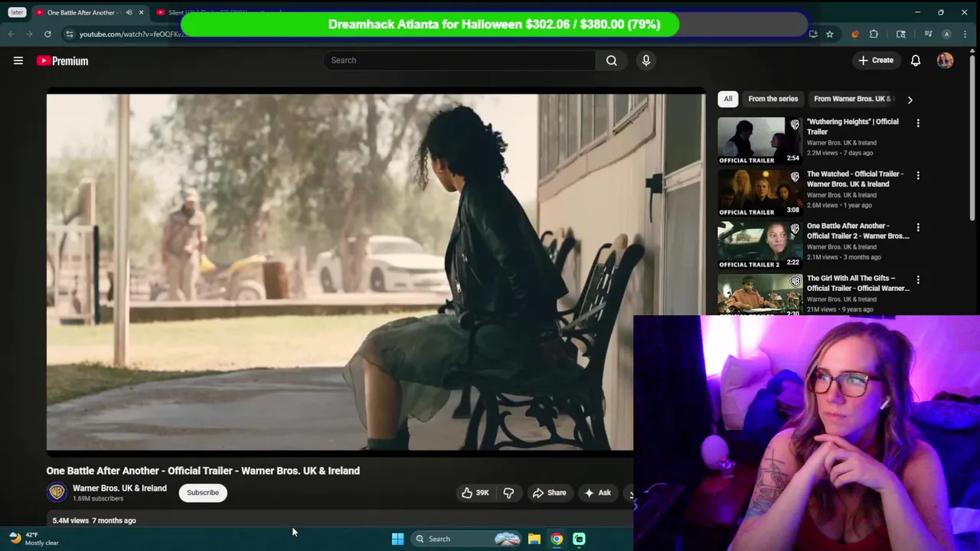
Task: Click the Windows taskbar Search box
Action: point(467,539)
